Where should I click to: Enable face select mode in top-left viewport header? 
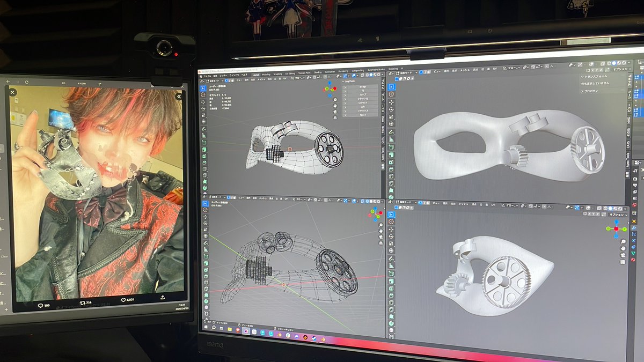pos(232,80)
